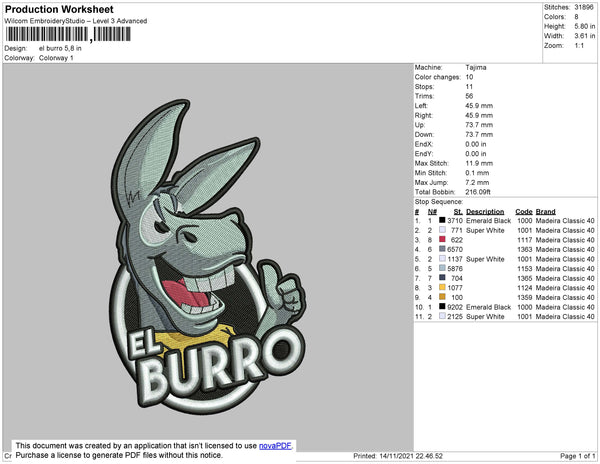Select the design name 'el burro 5,8 in'
This screenshot has width=600, height=464.
(60, 49)
